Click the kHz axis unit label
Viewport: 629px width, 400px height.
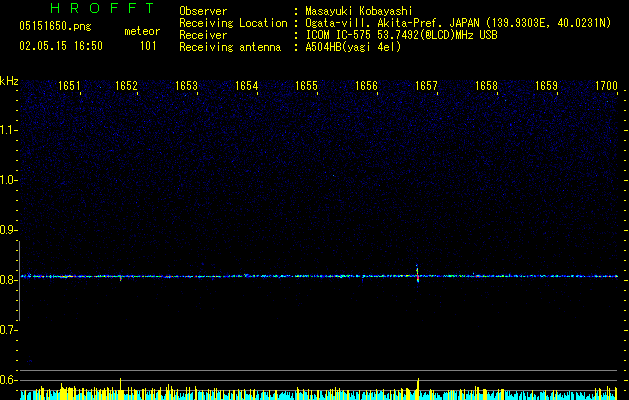(9, 81)
